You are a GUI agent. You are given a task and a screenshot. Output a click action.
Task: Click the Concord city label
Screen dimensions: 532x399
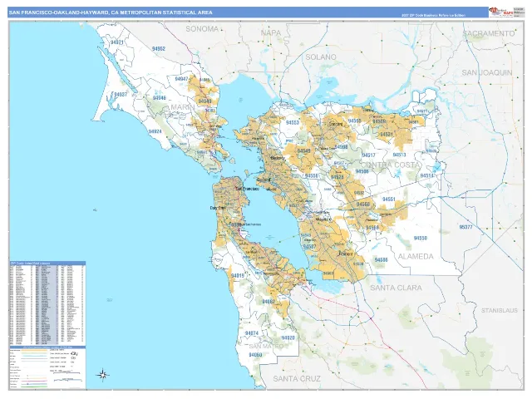click(336, 124)
